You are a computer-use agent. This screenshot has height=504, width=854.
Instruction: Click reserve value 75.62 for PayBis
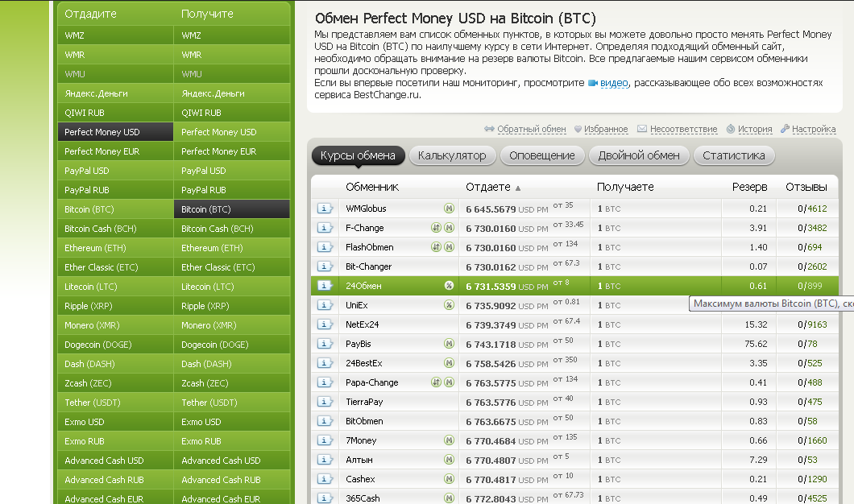756,344
